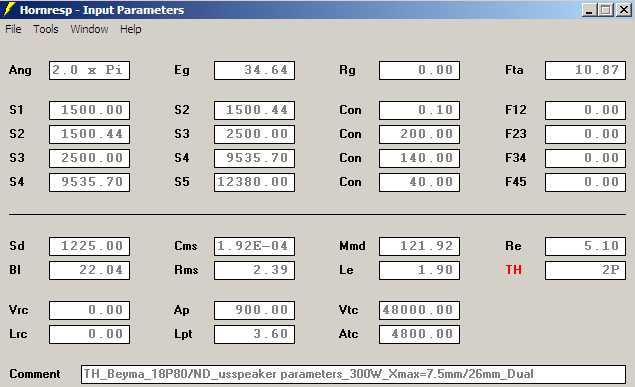Screen dimensions: 635x387
Task: Select the Vrc input box
Action: point(89,310)
